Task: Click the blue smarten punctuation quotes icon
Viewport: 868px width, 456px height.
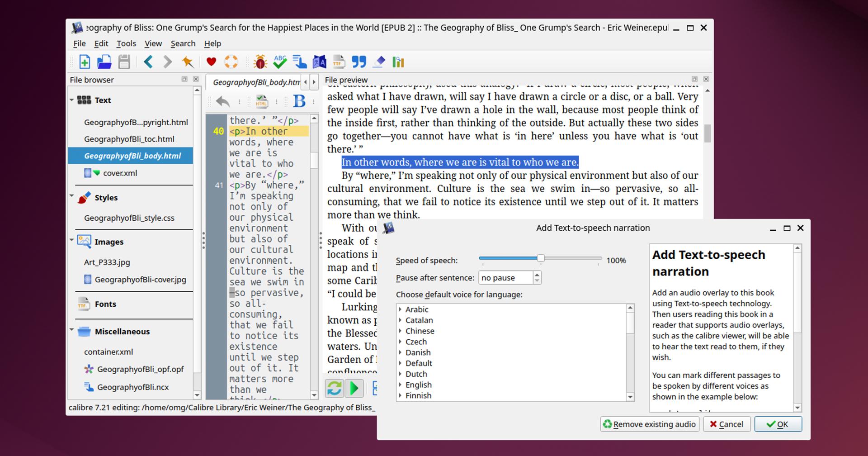Action: coord(359,62)
